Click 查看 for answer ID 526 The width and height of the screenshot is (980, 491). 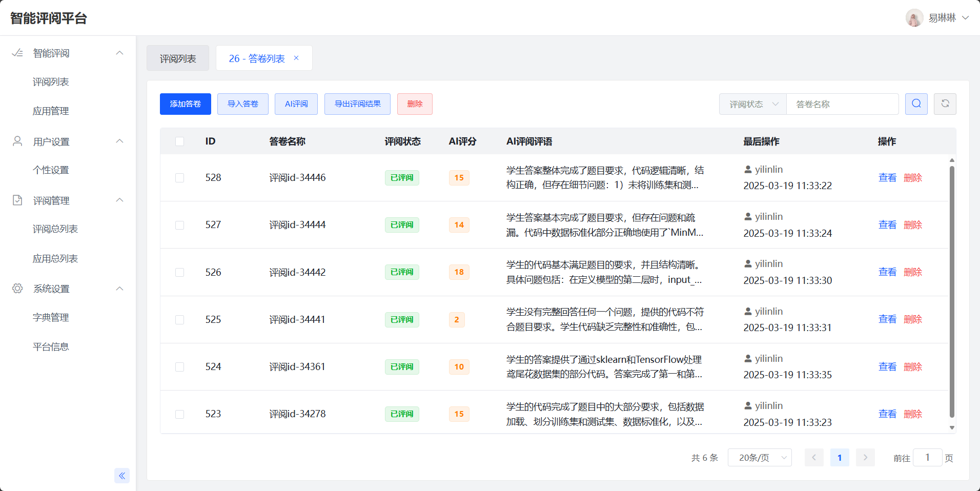click(887, 272)
